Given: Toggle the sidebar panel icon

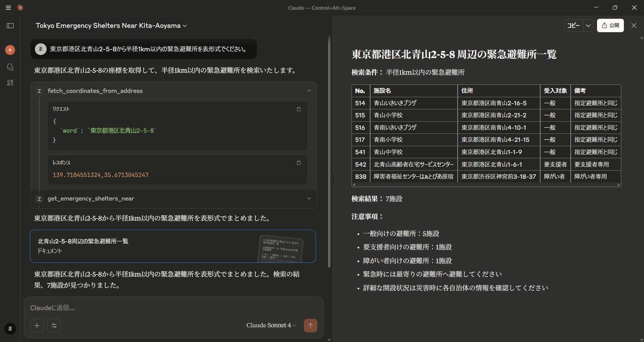Looking at the screenshot, I should [10, 26].
